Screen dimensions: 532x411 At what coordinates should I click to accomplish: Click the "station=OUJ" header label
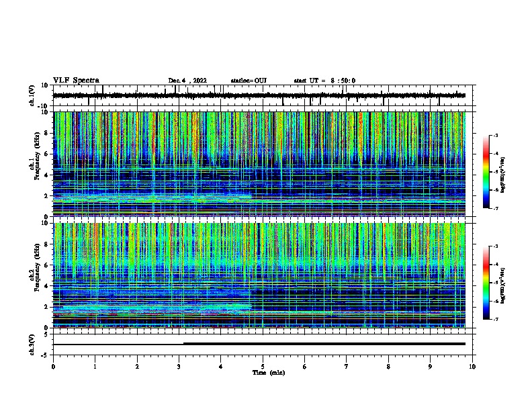[x=249, y=81]
